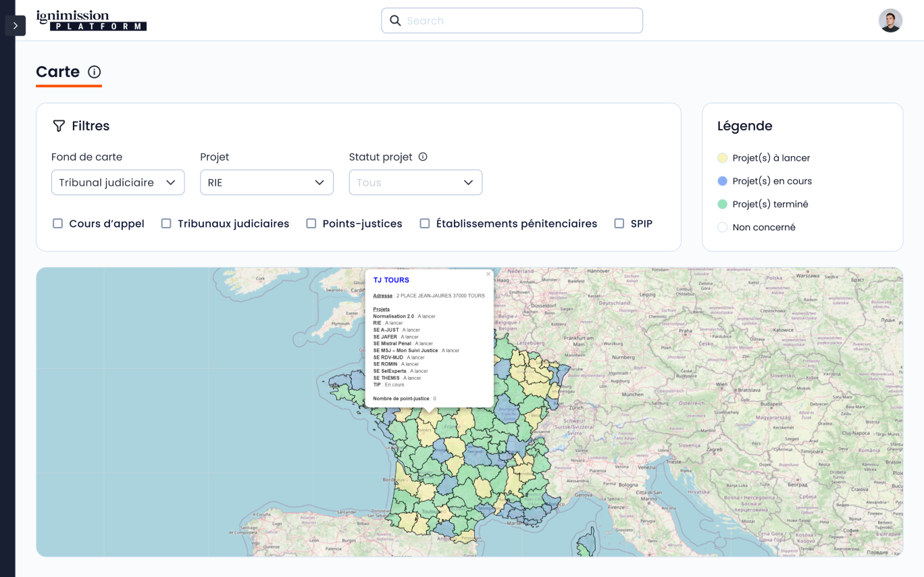Image resolution: width=924 pixels, height=577 pixels.
Task: Enable the Établissements pénitenciaires checkbox
Action: point(425,224)
